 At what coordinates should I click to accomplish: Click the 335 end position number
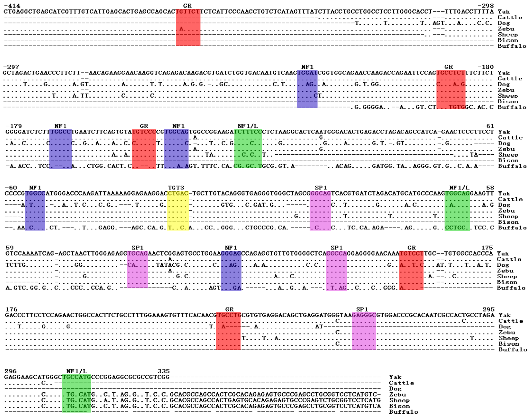[164, 371]
